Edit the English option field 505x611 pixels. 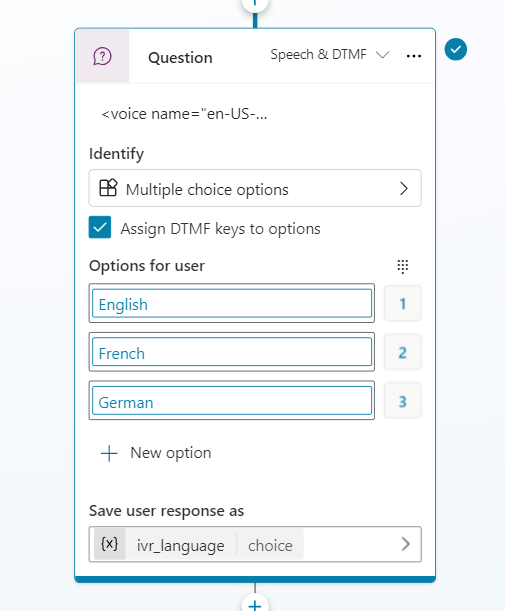[x=232, y=303]
